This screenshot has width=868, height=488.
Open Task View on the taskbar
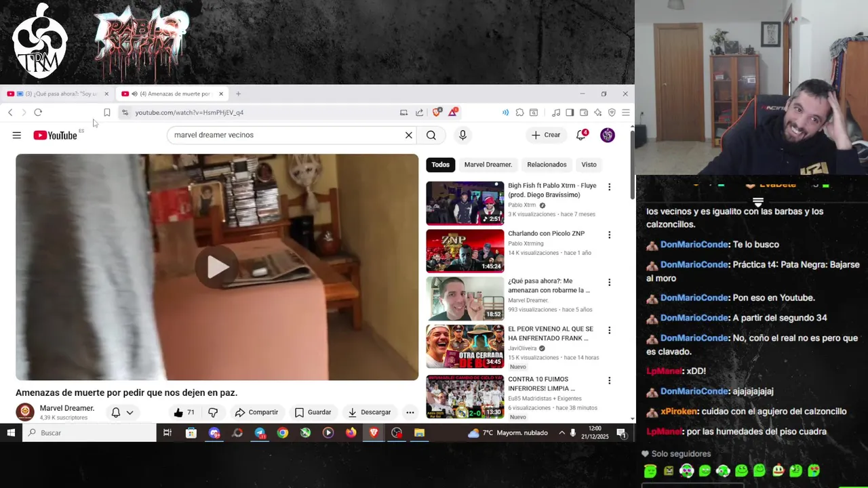tap(167, 432)
